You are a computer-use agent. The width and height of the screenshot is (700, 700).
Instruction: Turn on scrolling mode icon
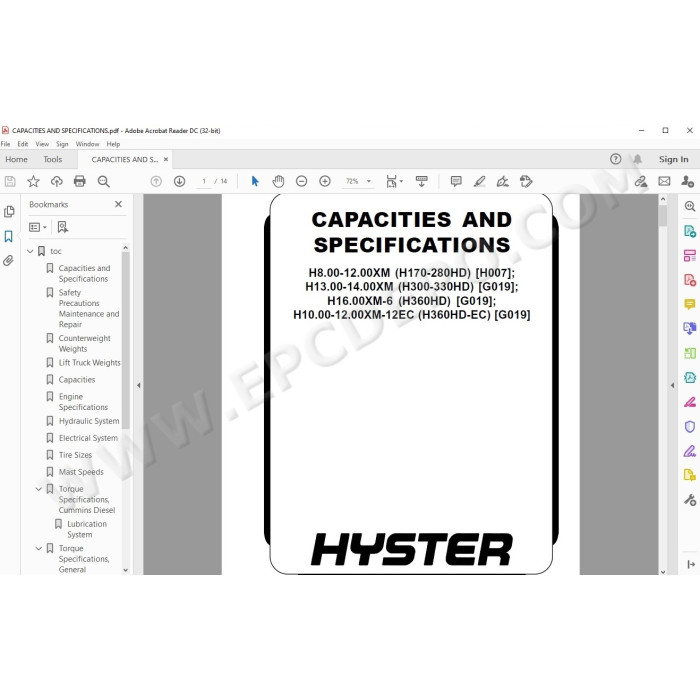click(421, 181)
